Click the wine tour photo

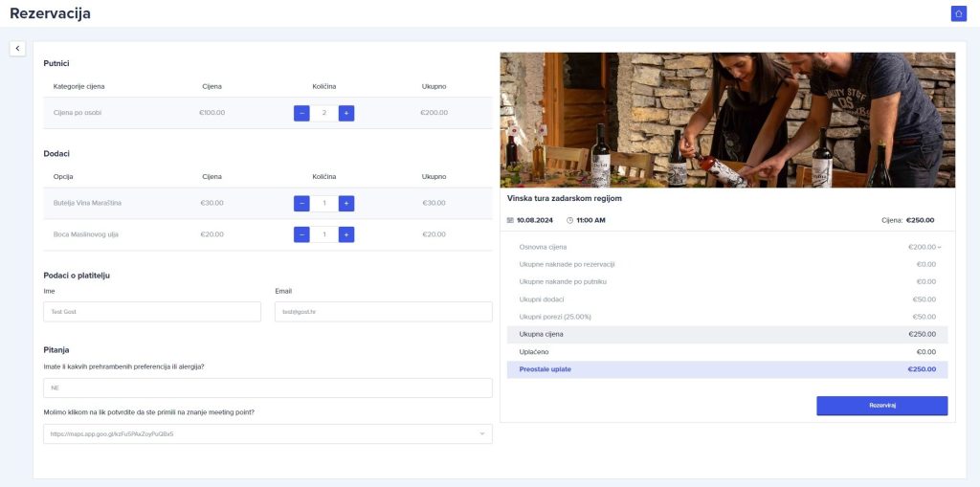(x=727, y=120)
